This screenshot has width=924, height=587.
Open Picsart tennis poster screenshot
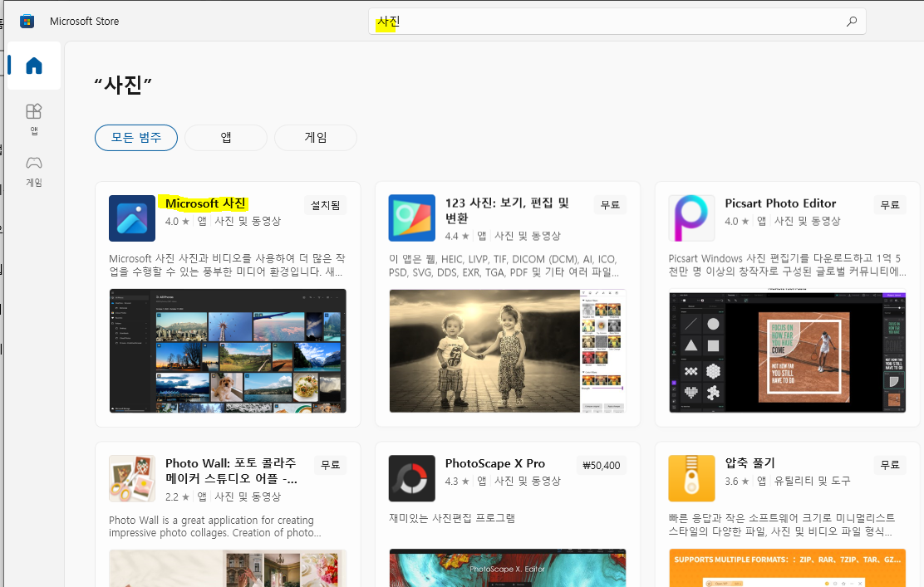click(787, 351)
